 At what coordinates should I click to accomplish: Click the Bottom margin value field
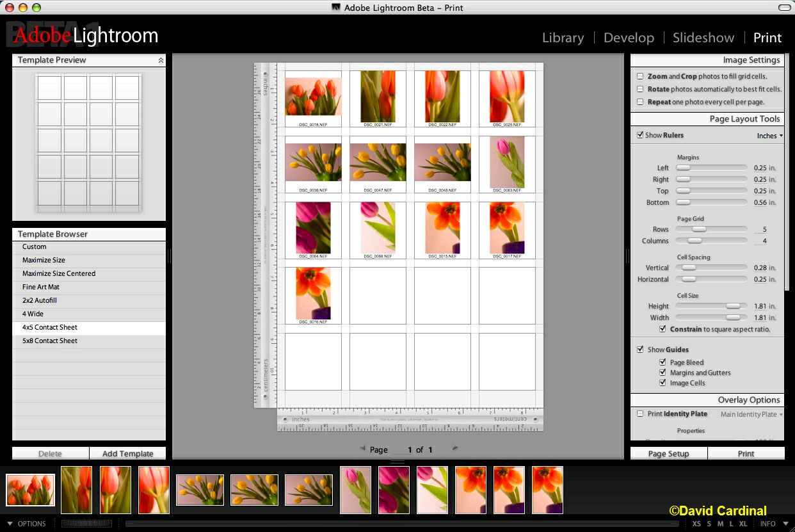[x=760, y=202]
